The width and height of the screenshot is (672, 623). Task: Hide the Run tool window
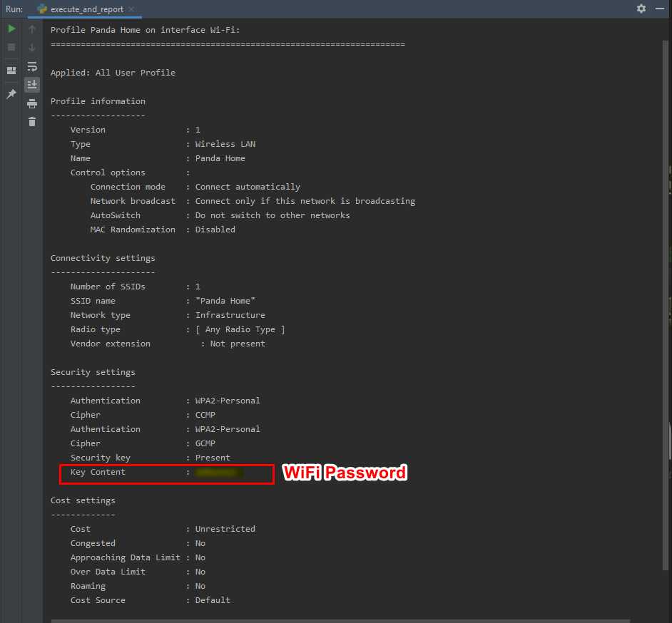pyautogui.click(x=660, y=9)
